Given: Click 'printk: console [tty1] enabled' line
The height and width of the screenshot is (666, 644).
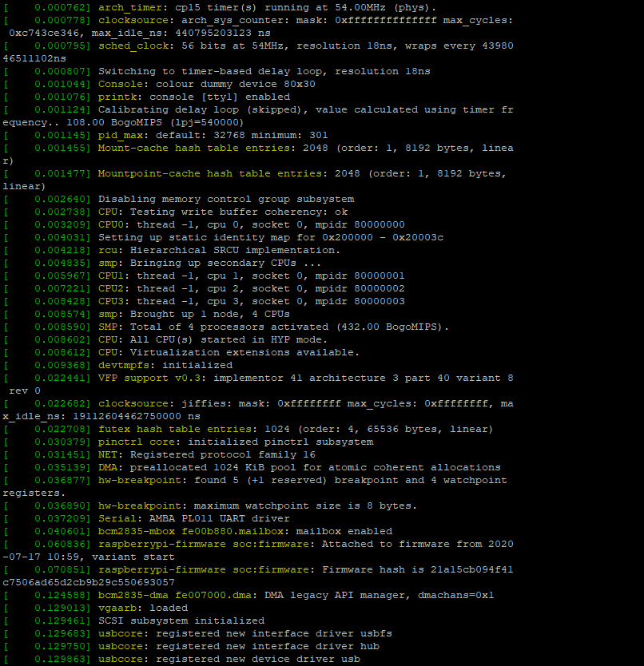Looking at the screenshot, I should [194, 97].
